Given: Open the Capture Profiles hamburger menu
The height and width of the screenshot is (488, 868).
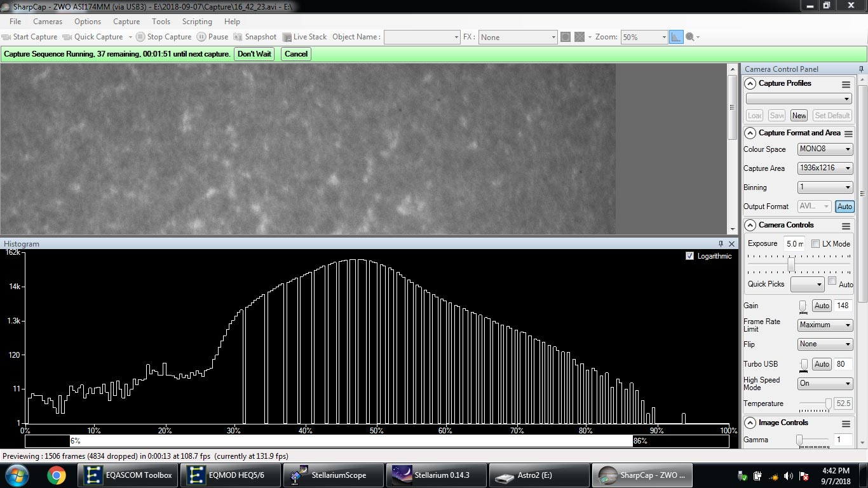Looking at the screenshot, I should [846, 84].
